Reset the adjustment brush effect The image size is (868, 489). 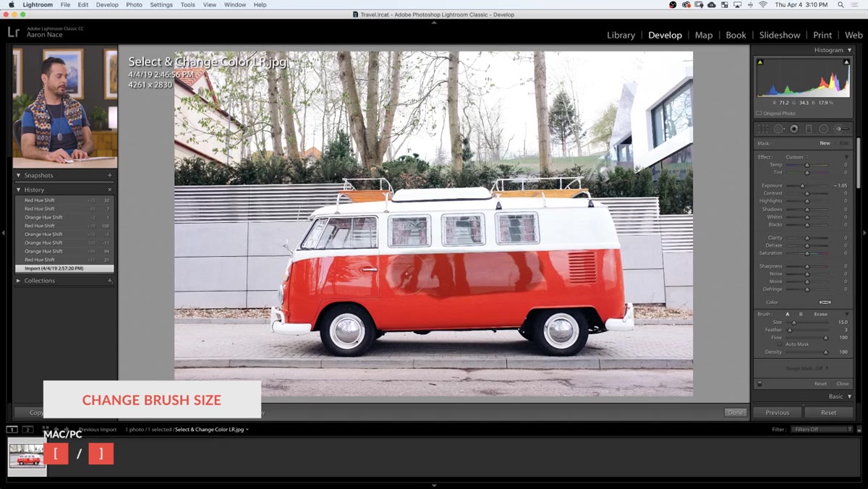[820, 384]
